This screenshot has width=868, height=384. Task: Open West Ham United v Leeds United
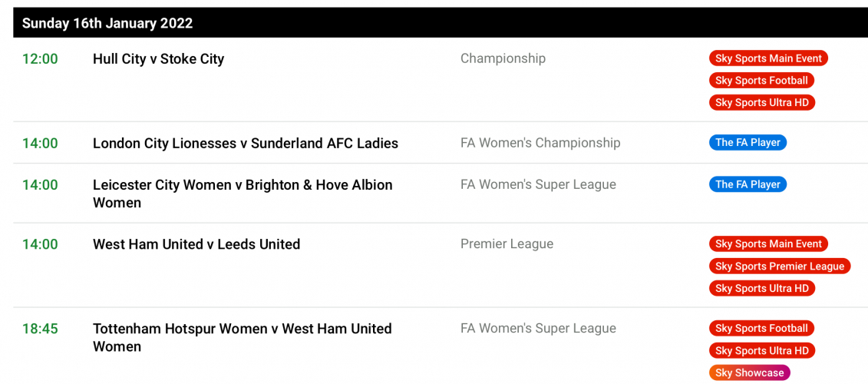196,244
